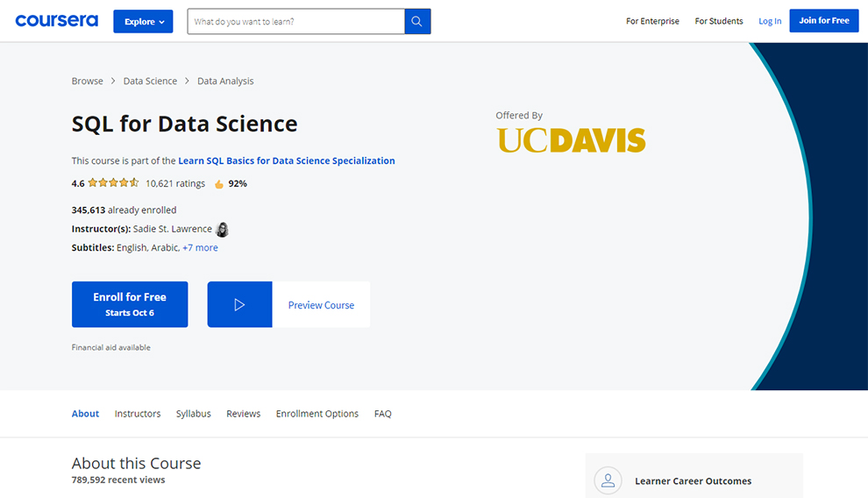This screenshot has height=498, width=868.
Task: Open the Explore dropdown menu
Action: [x=143, y=22]
